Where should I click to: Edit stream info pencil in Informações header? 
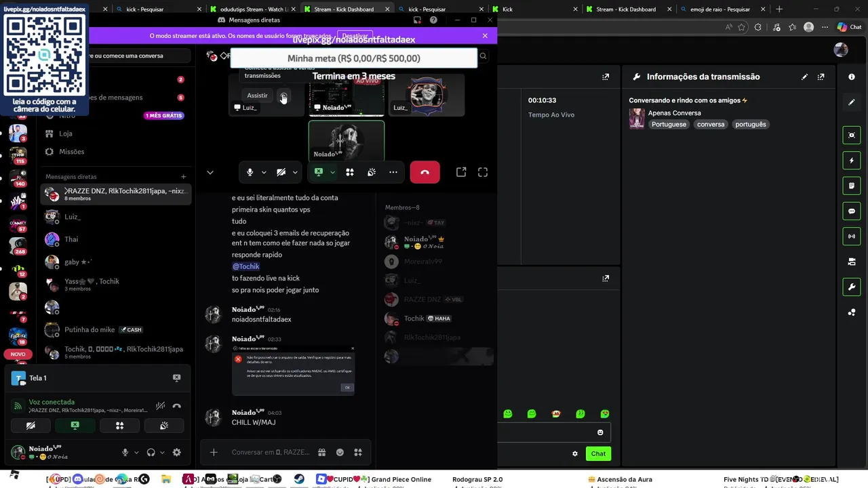coord(805,77)
